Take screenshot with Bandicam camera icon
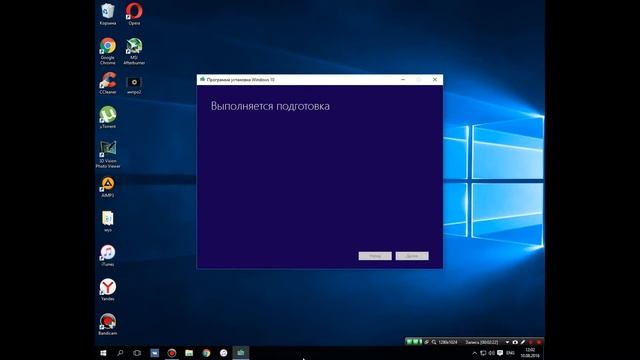 (515, 342)
